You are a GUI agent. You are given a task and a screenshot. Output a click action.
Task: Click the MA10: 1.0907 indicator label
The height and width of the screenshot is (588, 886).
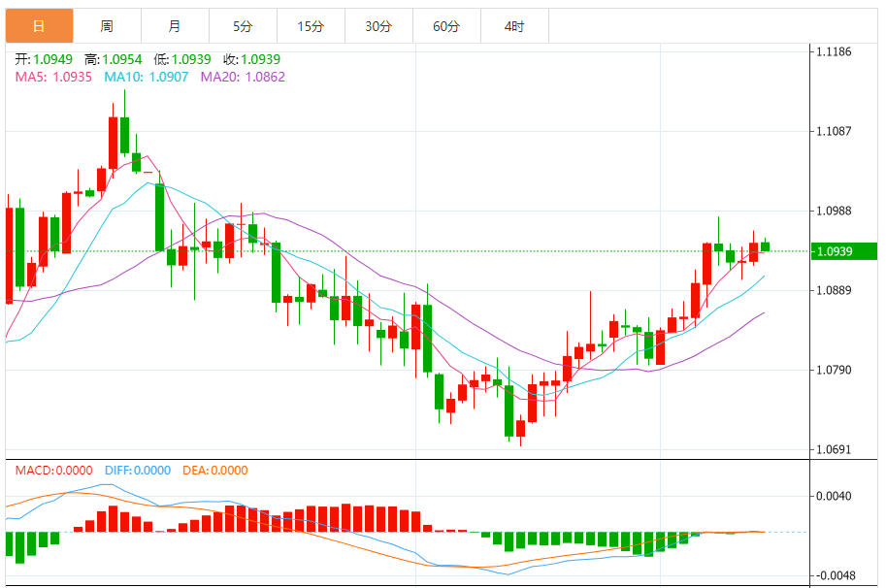click(147, 77)
